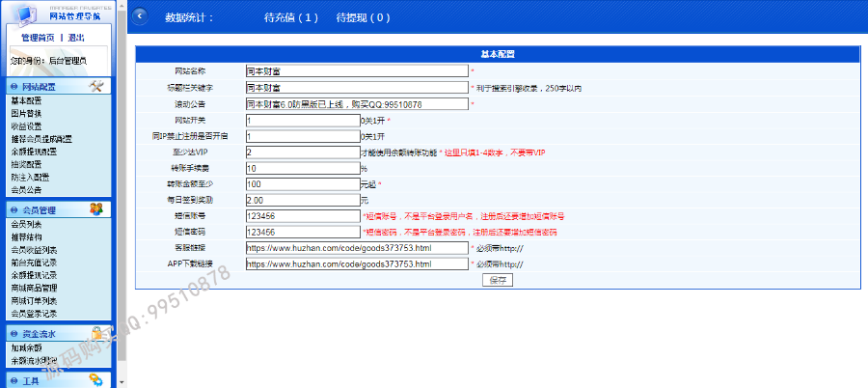Open 余额提现配置 in the sidebar
Image resolution: width=868 pixels, height=388 pixels.
click(34, 152)
